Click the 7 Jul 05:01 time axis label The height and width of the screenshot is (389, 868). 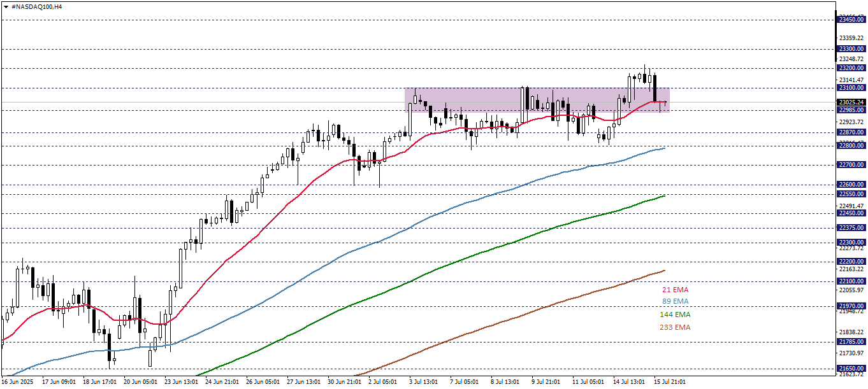[465, 381]
